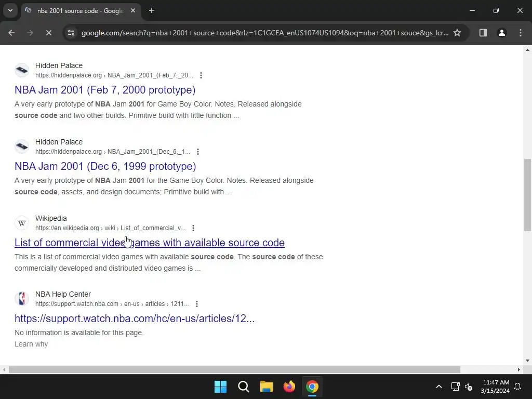Open List of commercial video games with source code
Screen dimensions: 532x399
(x=150, y=243)
